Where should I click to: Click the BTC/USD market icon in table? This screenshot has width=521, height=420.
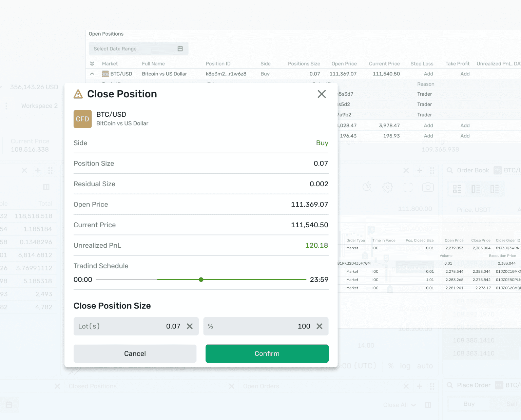(x=105, y=74)
